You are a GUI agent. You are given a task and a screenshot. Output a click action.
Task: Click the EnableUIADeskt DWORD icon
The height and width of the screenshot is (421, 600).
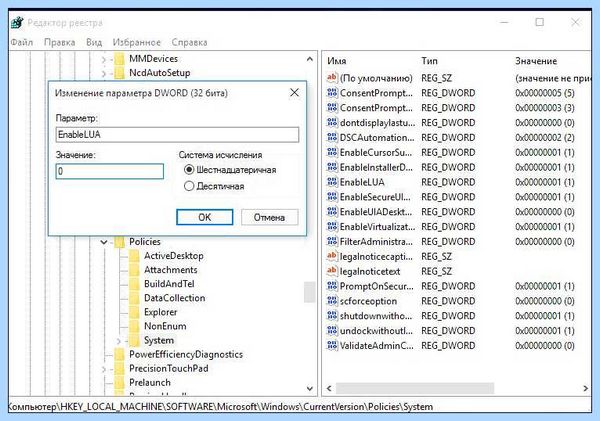332,212
